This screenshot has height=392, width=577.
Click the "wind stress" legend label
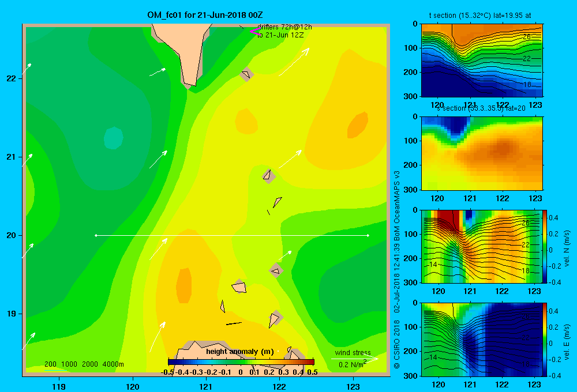tap(353, 352)
